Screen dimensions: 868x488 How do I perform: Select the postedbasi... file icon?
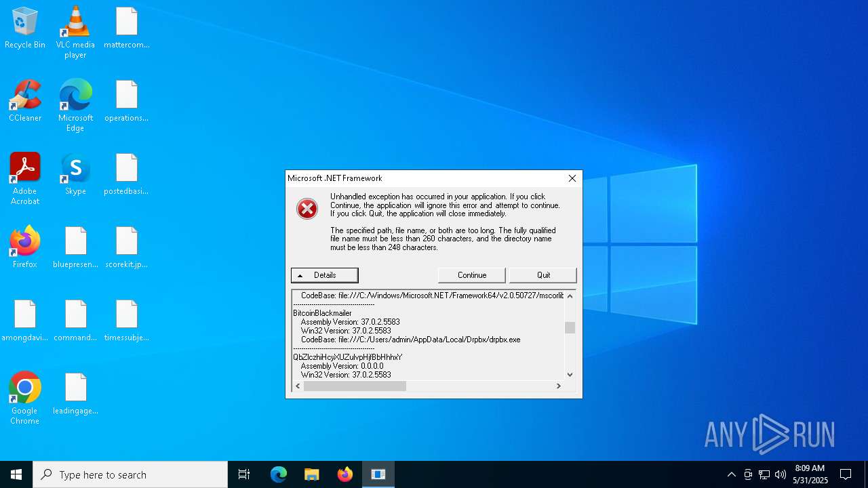click(x=127, y=175)
